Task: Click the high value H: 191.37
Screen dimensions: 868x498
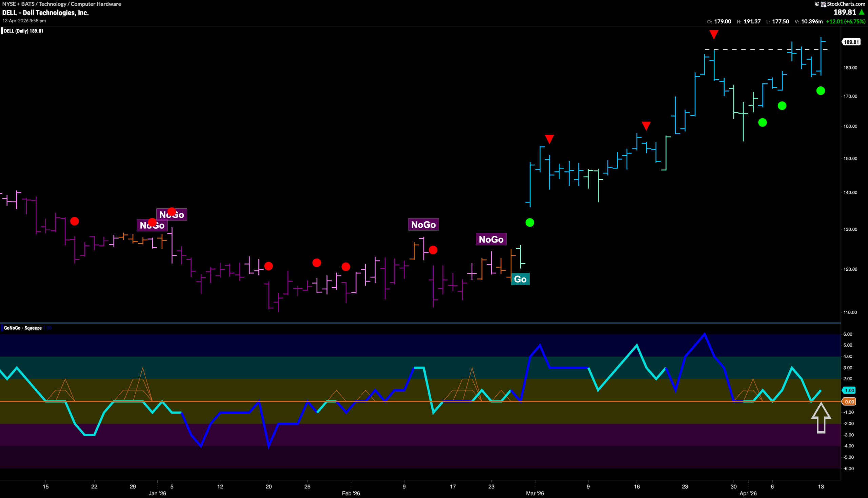Action: [749, 22]
